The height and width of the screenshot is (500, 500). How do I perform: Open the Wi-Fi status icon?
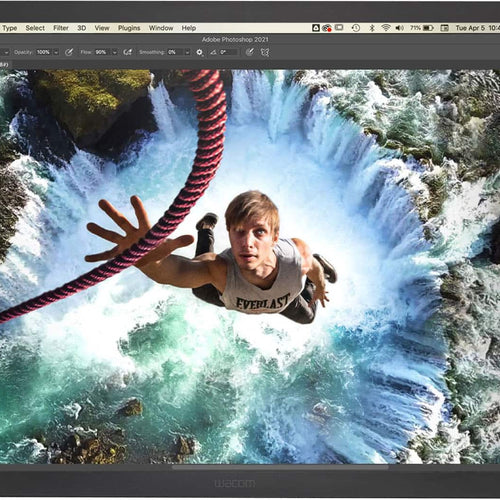click(x=386, y=28)
